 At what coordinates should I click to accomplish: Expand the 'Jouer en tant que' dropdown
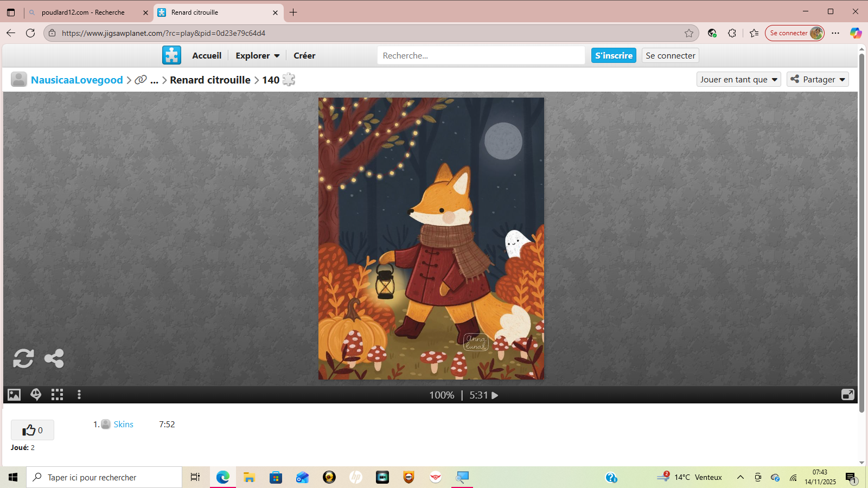pos(739,79)
